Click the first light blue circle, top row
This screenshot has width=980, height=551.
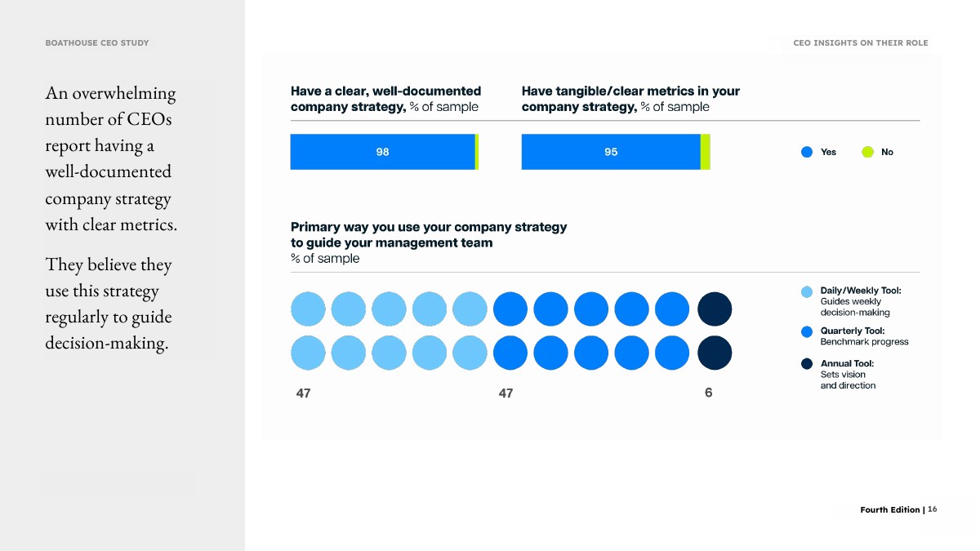(x=308, y=309)
